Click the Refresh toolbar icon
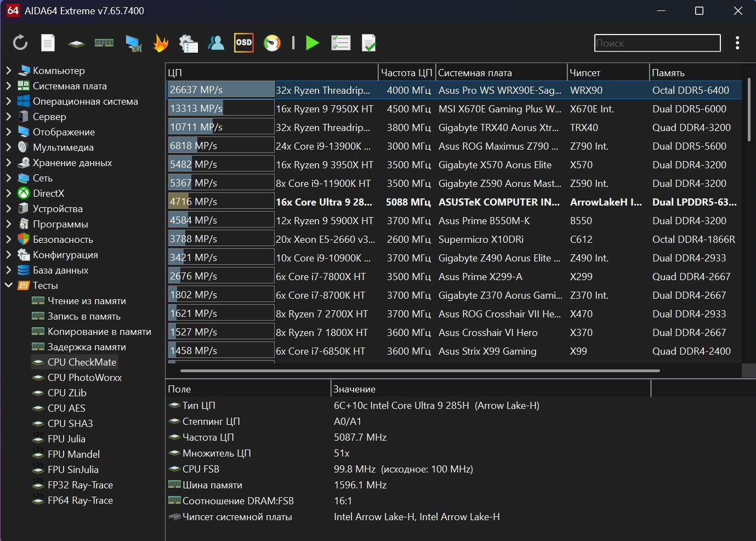Image resolution: width=756 pixels, height=541 pixels. point(20,43)
